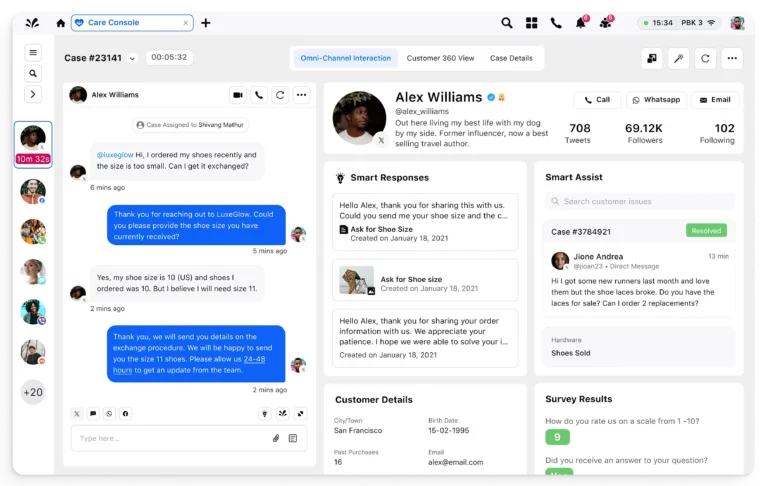Select the X channel reply icon
The image size is (769, 486).
77,413
